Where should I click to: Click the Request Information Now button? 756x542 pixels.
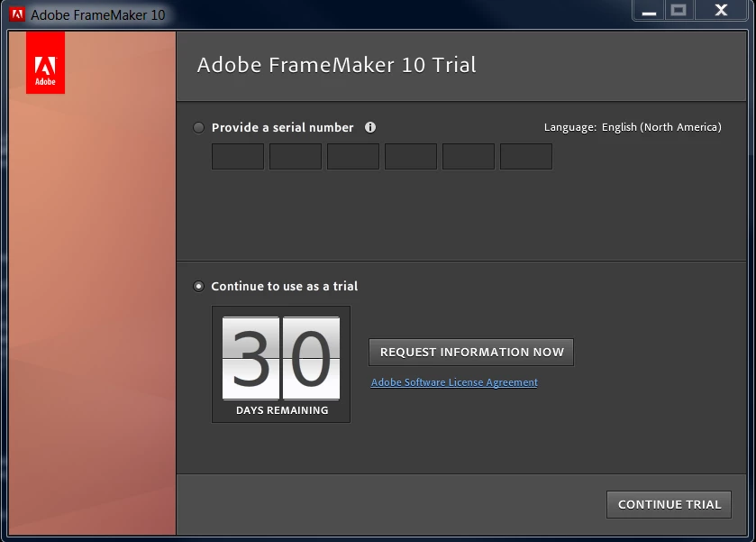click(x=471, y=353)
